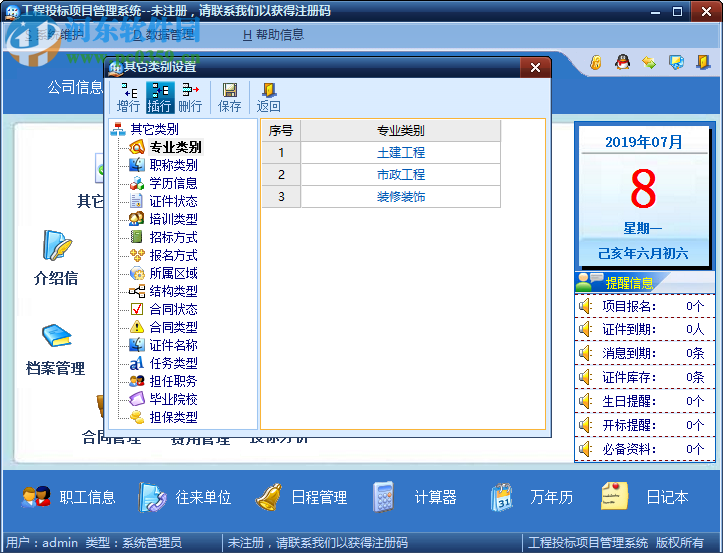723x553 pixels.
Task: Open the 任务类型 tree item
Action: click(x=173, y=363)
